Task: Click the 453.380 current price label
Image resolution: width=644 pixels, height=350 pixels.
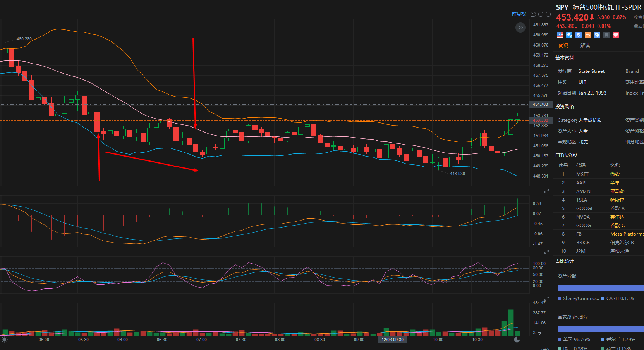Action: click(x=541, y=120)
